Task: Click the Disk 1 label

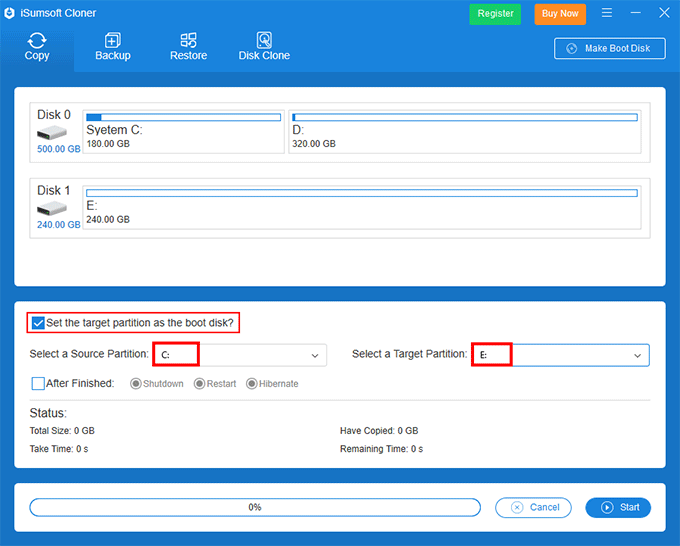Action: [54, 190]
